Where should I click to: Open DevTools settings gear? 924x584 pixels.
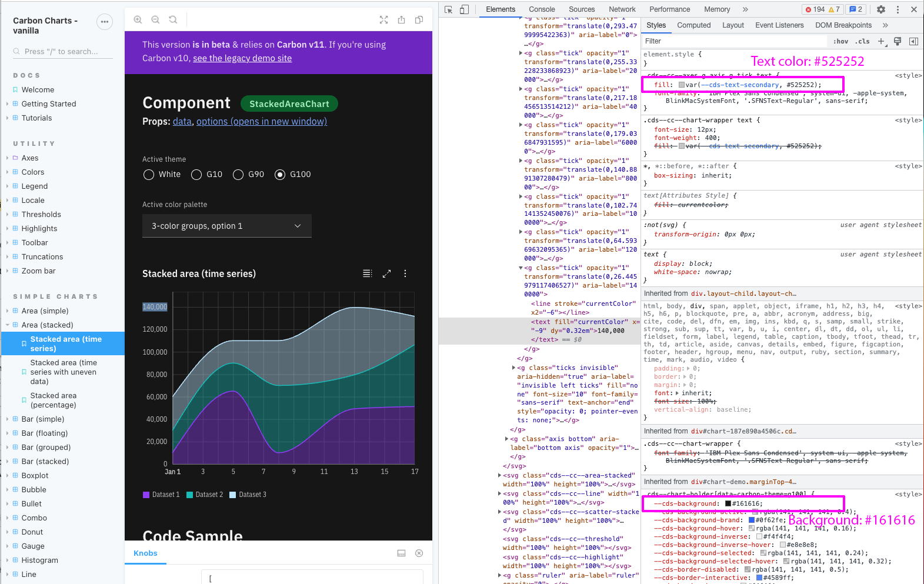pos(880,9)
